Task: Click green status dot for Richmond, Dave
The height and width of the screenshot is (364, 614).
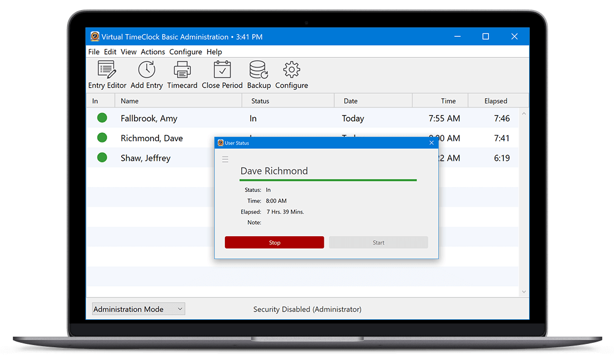Action: pyautogui.click(x=102, y=137)
